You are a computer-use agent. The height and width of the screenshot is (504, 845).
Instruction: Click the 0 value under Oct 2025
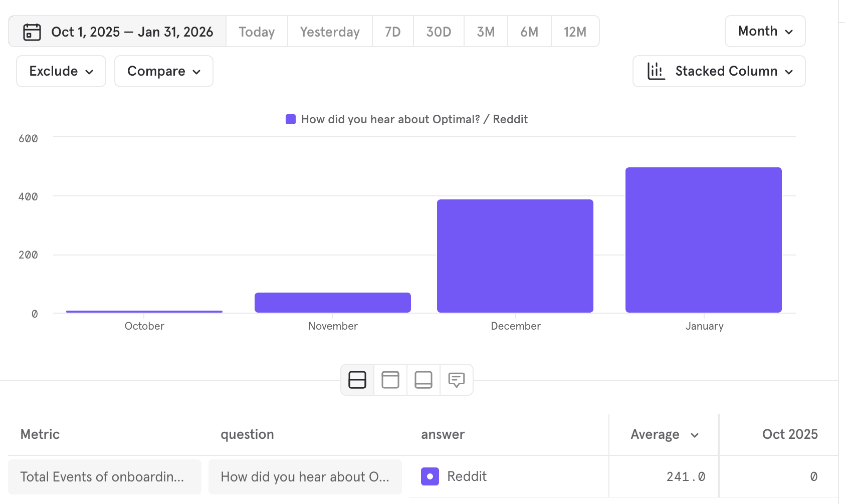click(x=813, y=476)
